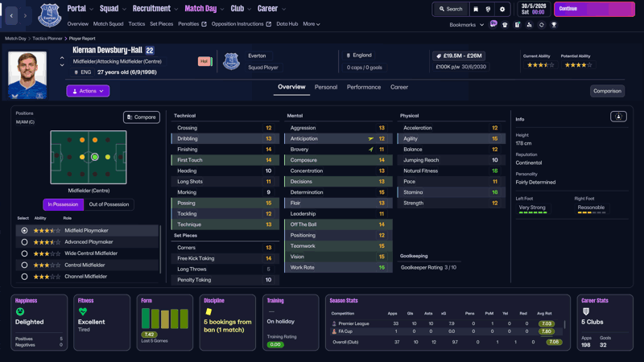
Task: Select Channel Midfielder role radio
Action: (24, 277)
